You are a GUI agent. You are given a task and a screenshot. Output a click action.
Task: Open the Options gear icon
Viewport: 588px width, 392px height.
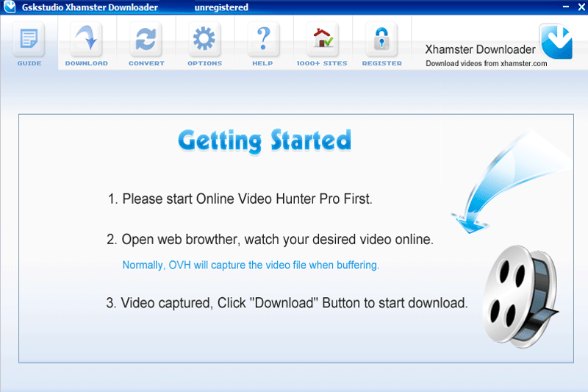click(204, 39)
